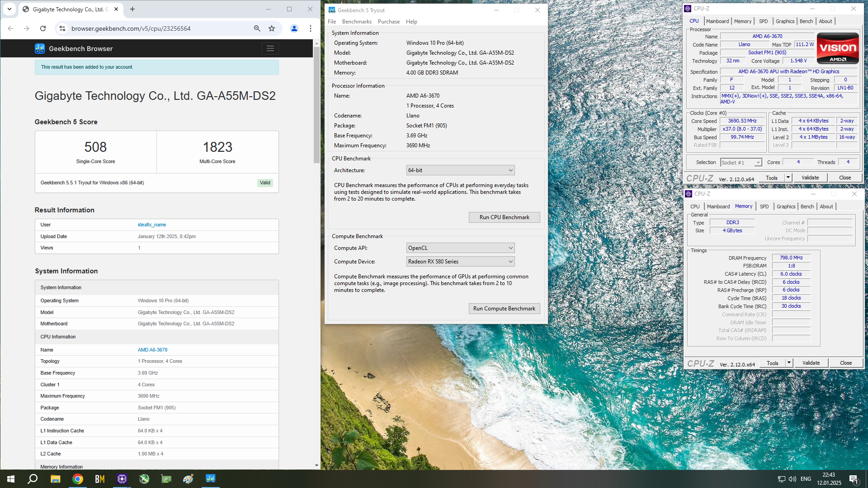Switch to CPU tab in bottom CPU-Z
Screen dimensions: 868x488
[695, 206]
